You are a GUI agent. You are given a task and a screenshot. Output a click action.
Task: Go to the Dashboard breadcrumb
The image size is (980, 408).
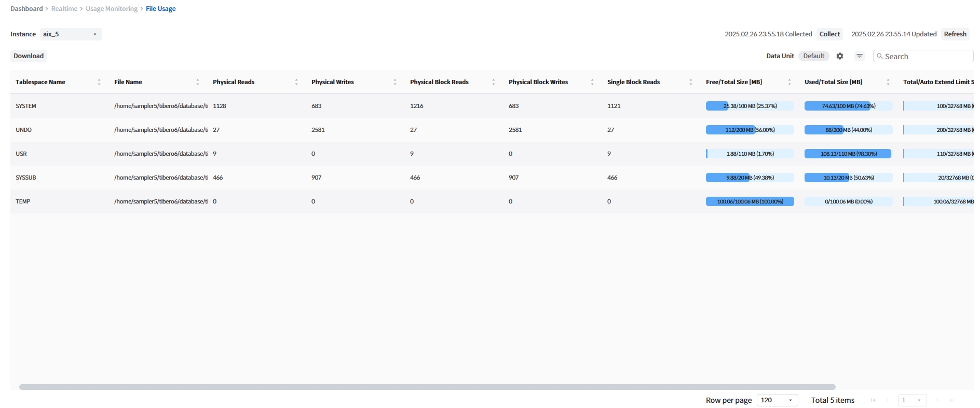click(26, 9)
